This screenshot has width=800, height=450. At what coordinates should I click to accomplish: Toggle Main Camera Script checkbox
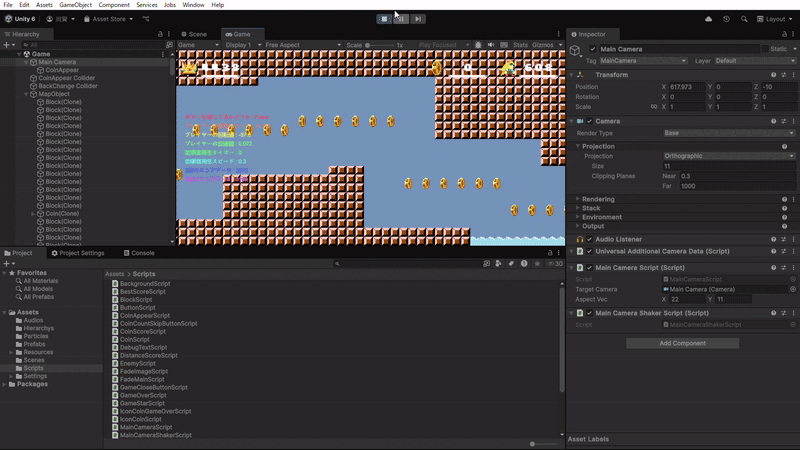589,268
